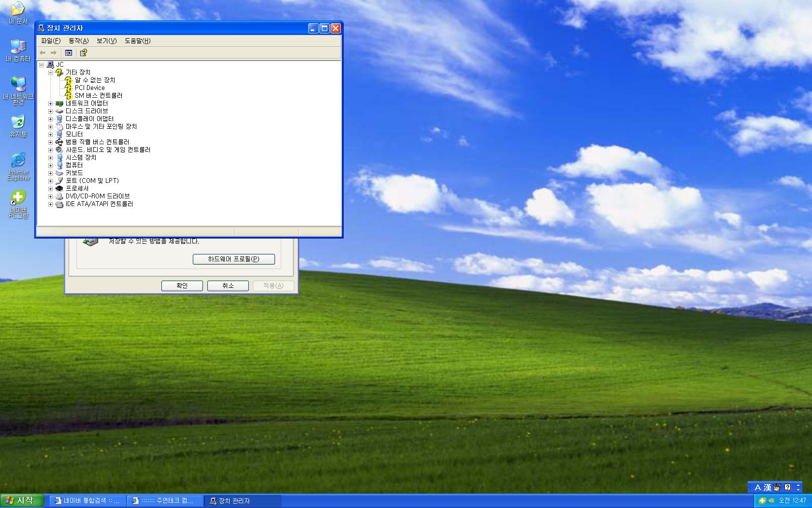Switch to 네이버 통합검색 taskbar window
This screenshot has height=508, width=812.
(88, 501)
